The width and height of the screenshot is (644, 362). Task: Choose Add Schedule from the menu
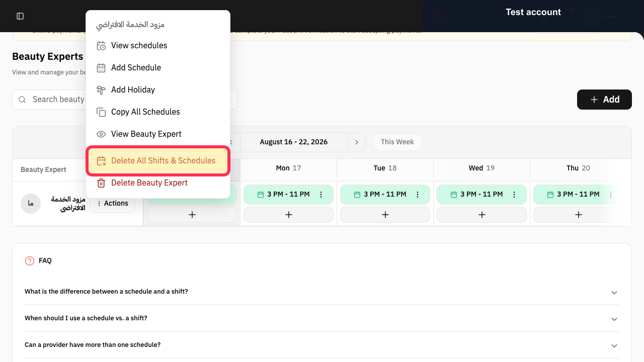pos(158,68)
